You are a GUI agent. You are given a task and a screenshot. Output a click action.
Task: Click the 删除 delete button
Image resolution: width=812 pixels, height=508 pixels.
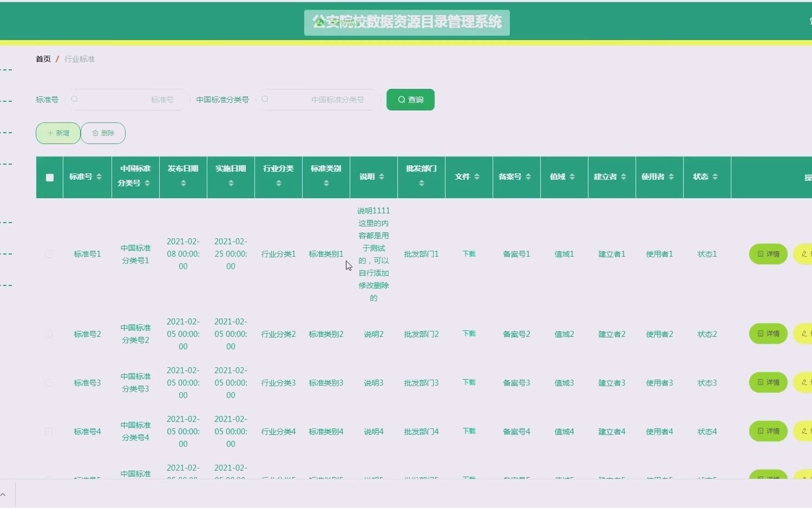pyautogui.click(x=103, y=133)
